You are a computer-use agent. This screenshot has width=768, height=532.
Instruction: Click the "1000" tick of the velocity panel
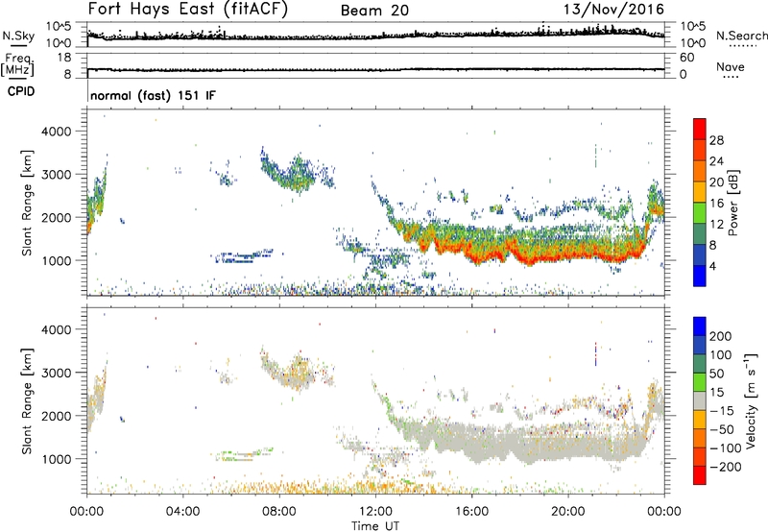coord(57,459)
